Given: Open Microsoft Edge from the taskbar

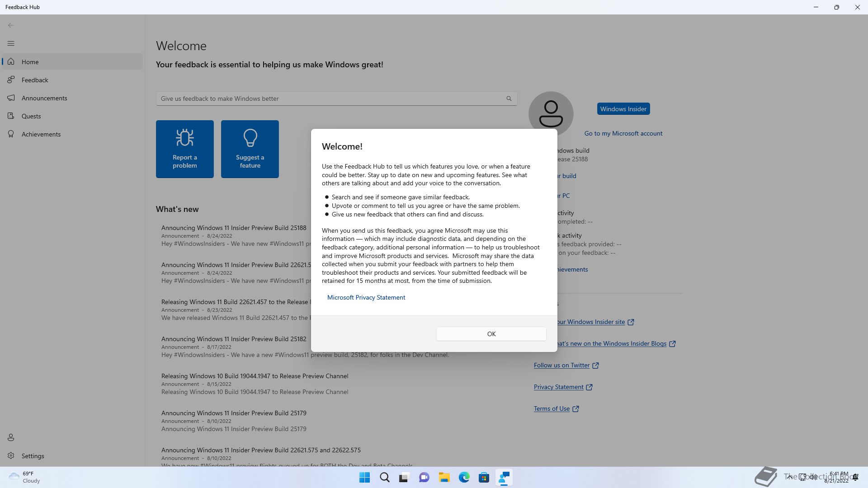Looking at the screenshot, I should click(464, 478).
